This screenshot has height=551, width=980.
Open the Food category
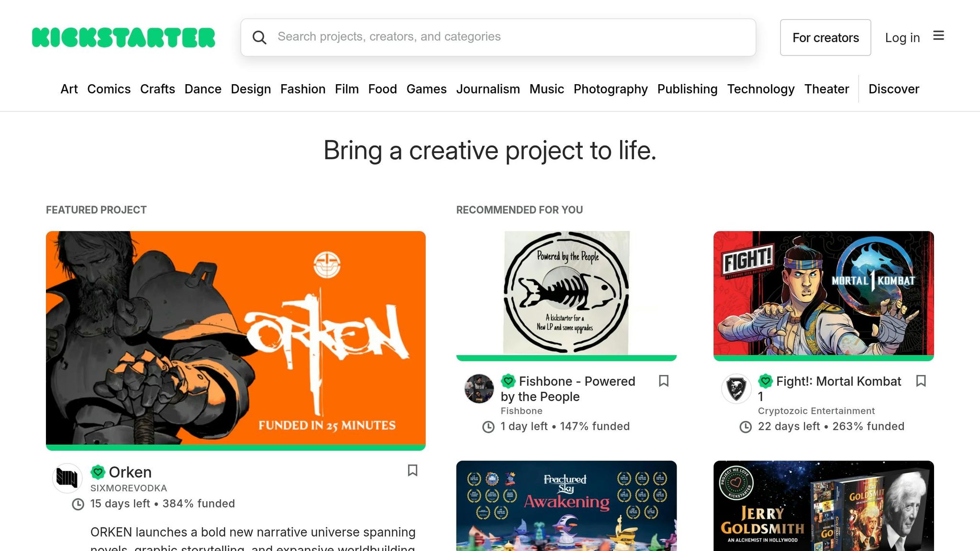tap(382, 89)
